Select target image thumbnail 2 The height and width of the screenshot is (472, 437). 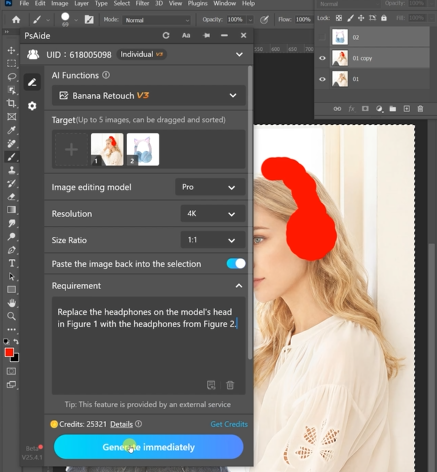[x=143, y=149]
